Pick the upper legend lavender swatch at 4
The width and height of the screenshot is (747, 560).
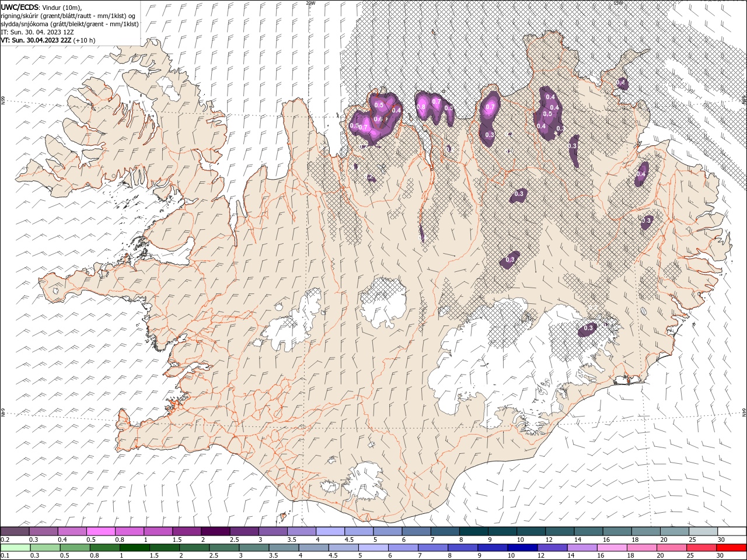[330, 531]
